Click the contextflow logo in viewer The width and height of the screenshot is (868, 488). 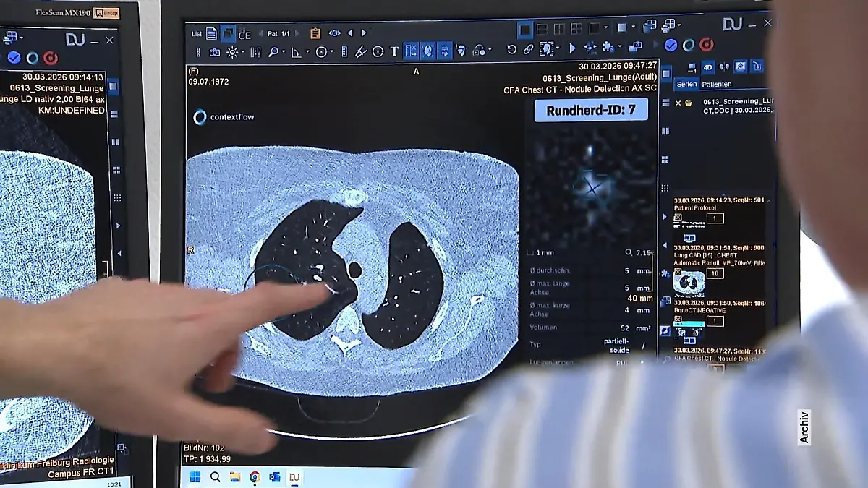(x=224, y=116)
